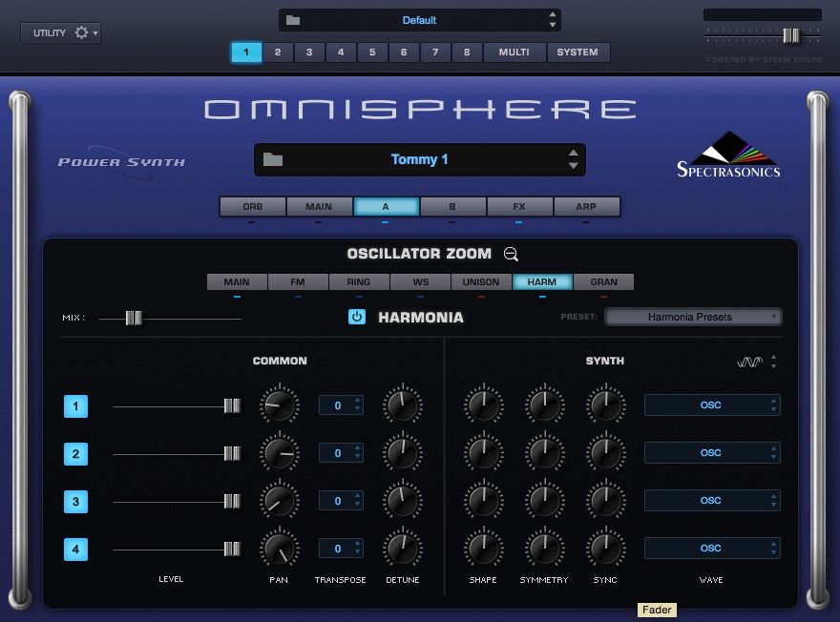840x622 pixels.
Task: Open the FM oscillator tab
Action: point(298,282)
